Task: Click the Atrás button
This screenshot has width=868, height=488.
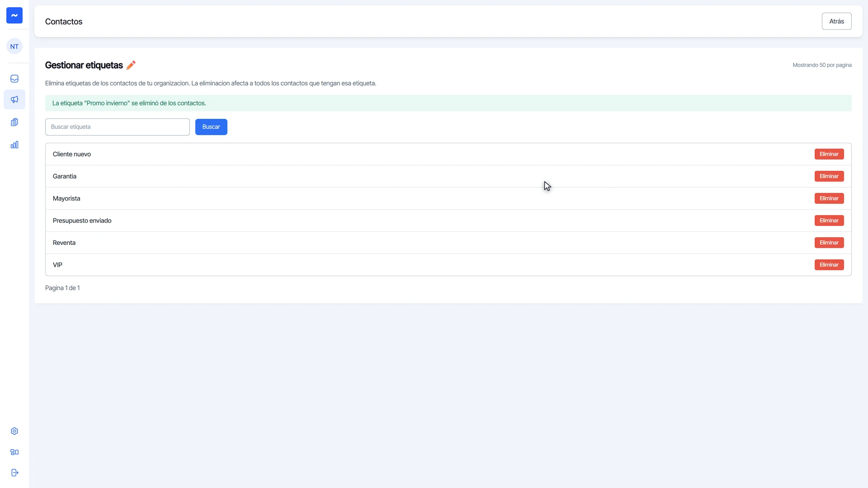Action: [x=836, y=21]
